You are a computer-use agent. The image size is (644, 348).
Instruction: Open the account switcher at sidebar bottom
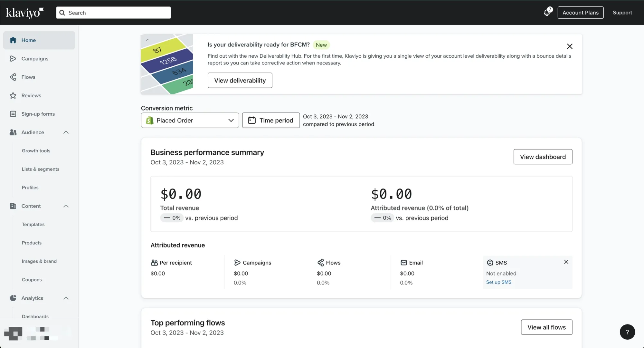point(39,333)
